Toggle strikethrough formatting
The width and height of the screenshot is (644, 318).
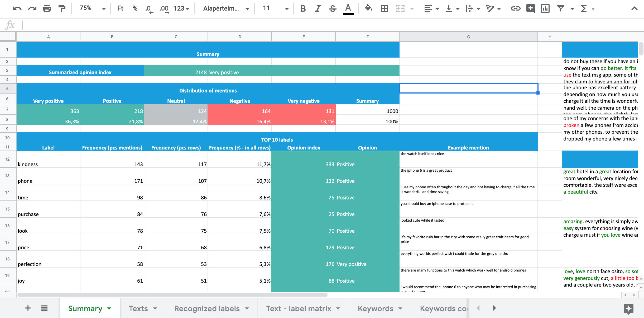333,9
